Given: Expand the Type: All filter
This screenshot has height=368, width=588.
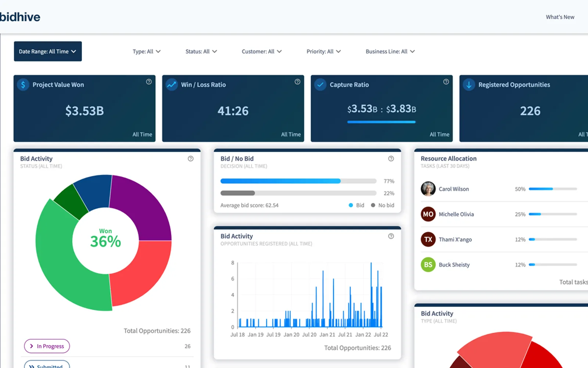Looking at the screenshot, I should (x=147, y=52).
